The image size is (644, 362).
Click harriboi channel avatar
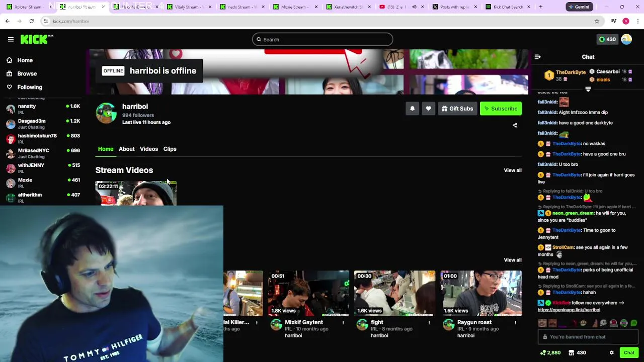coord(106,113)
